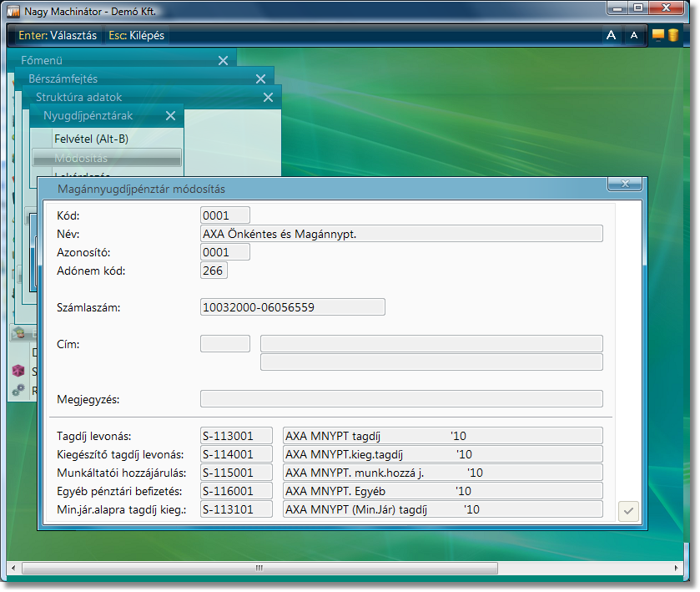Click the Enter: Választás toolbar button
Screen dimensions: 700x592
(x=57, y=36)
